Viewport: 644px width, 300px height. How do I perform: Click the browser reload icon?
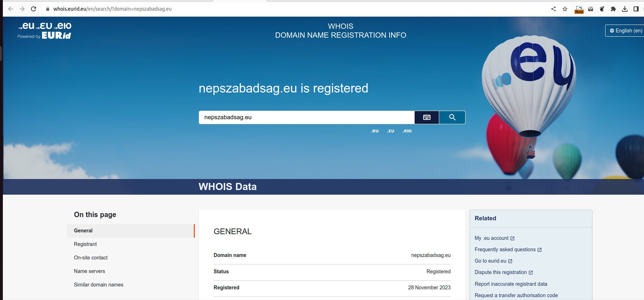point(33,9)
